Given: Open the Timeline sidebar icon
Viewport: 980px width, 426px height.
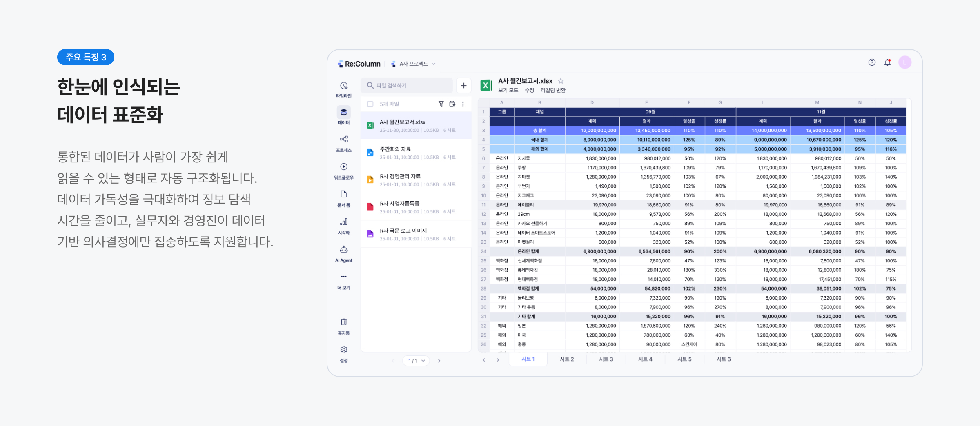Looking at the screenshot, I should 343,86.
